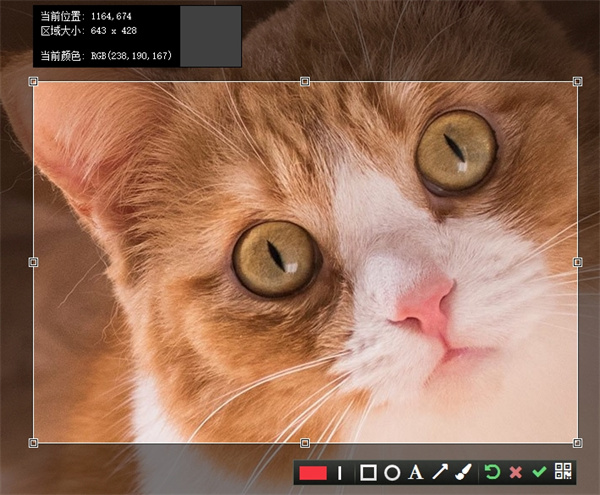Activate the brush paint tool
Screen dimensions: 600x495
coord(463,472)
